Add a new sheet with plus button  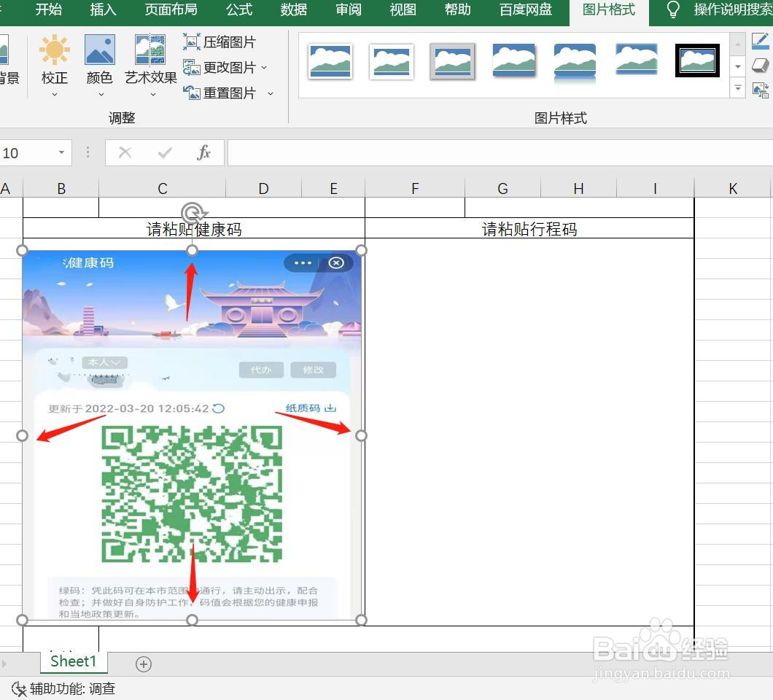[144, 664]
